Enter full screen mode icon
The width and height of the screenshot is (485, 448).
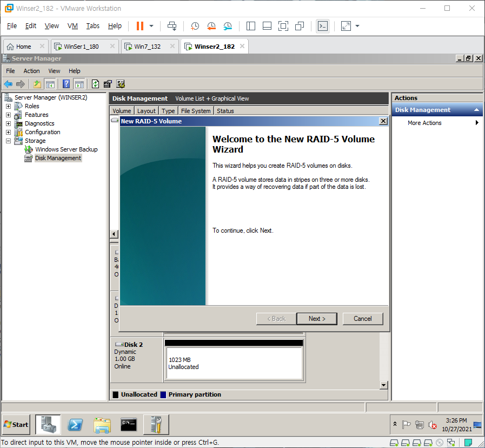[x=283, y=26]
